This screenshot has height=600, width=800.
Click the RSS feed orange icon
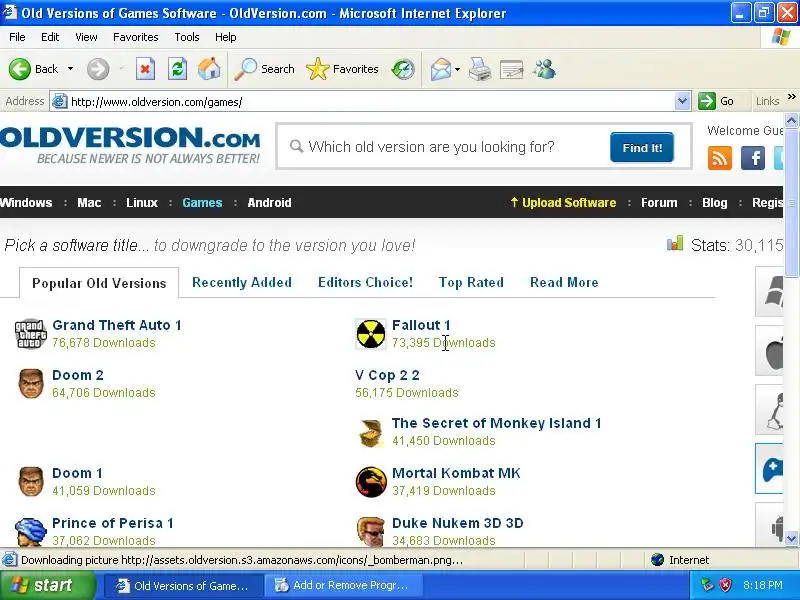pyautogui.click(x=720, y=158)
